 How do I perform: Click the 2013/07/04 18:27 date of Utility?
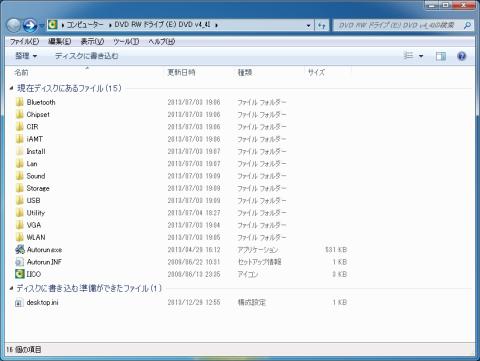click(x=194, y=213)
